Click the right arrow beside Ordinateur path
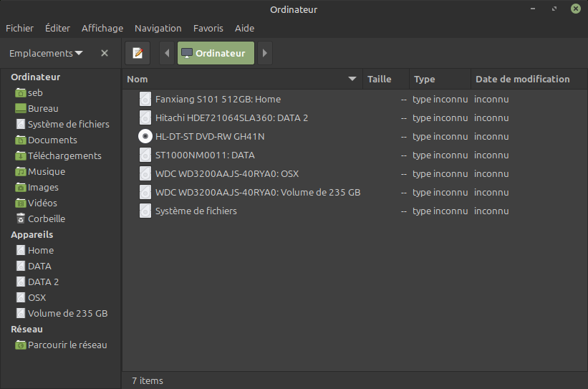 [264, 53]
